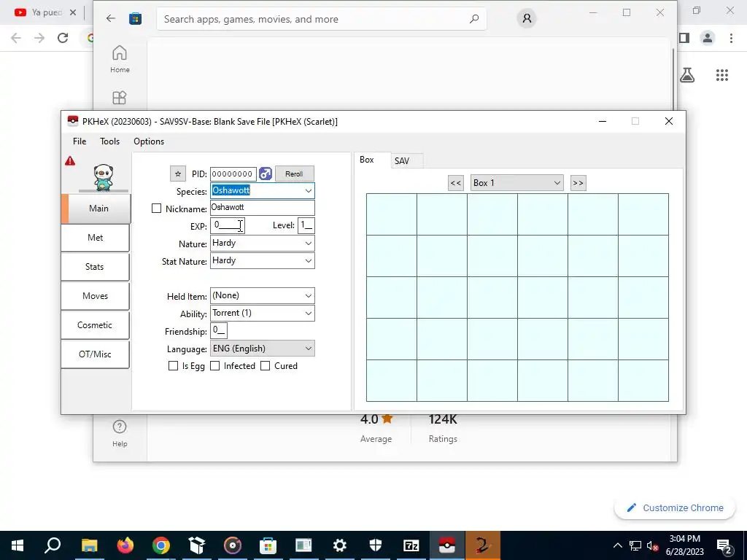The image size is (747, 560).
Task: Open Apps in Microsoft Store sidebar
Action: coord(120,98)
